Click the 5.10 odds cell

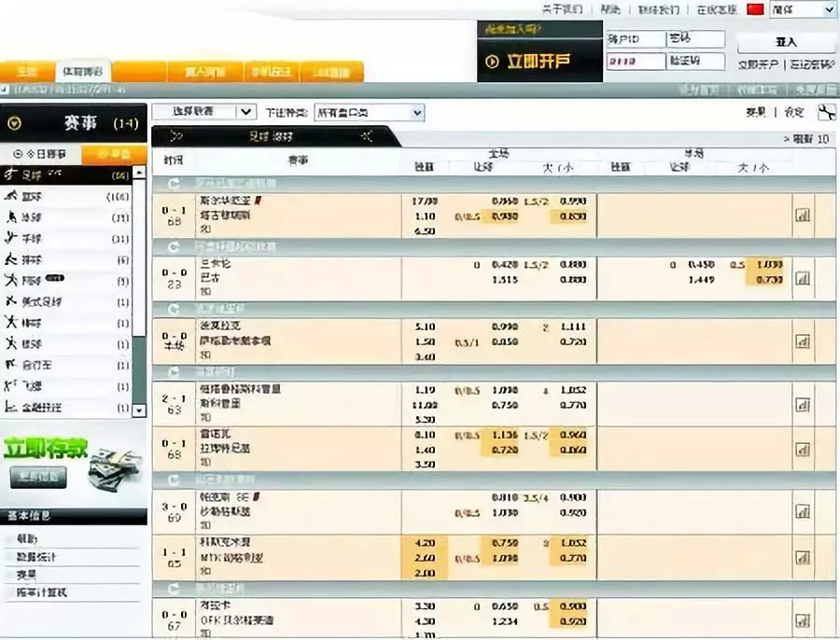(425, 327)
